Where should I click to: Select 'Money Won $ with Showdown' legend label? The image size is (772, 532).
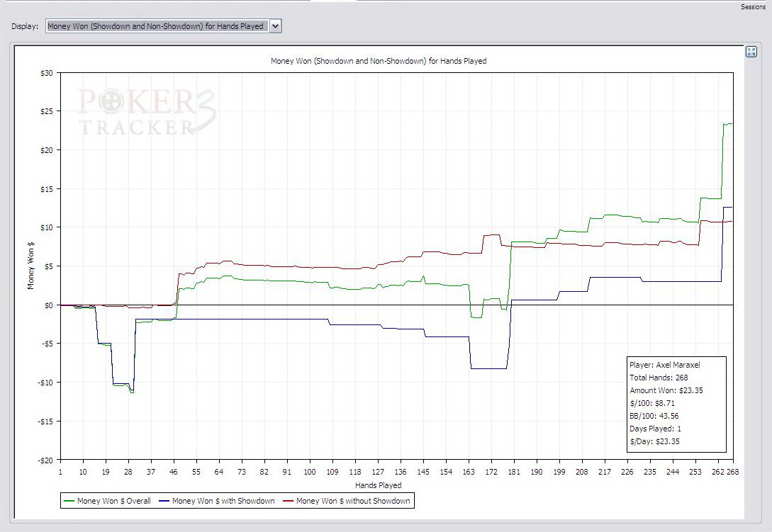tap(223, 501)
